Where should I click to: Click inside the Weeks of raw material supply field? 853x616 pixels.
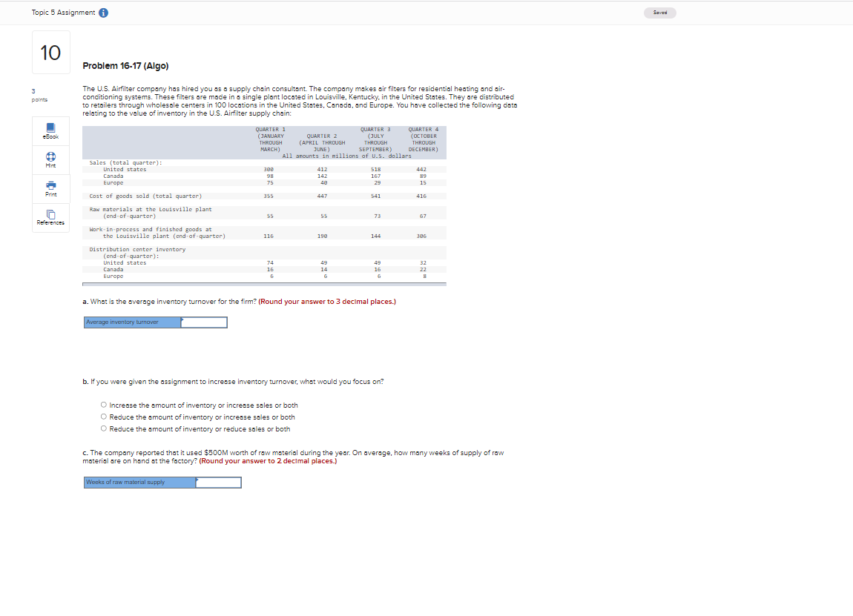pyautogui.click(x=218, y=482)
